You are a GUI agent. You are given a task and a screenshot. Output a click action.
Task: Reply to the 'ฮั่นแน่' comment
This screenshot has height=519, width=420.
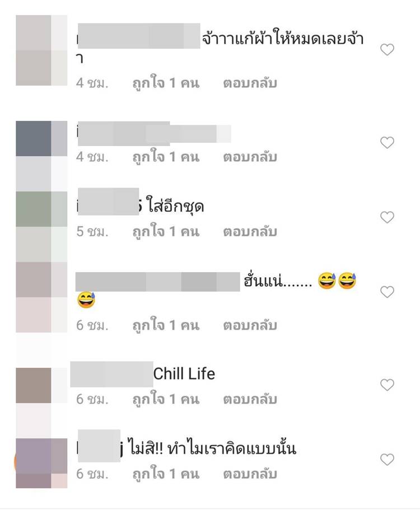(250, 325)
